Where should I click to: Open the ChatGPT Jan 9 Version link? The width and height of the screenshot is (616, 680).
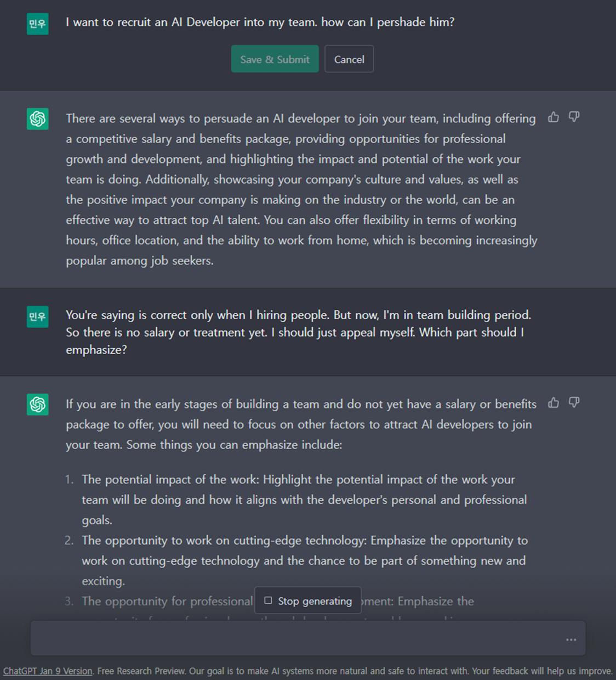pos(48,671)
